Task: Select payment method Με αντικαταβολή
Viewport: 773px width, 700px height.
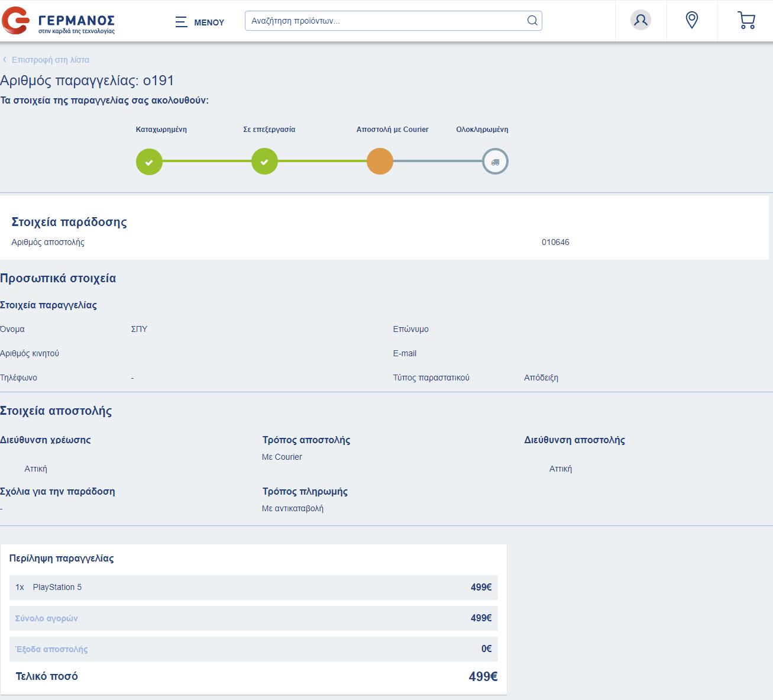Action: [293, 508]
